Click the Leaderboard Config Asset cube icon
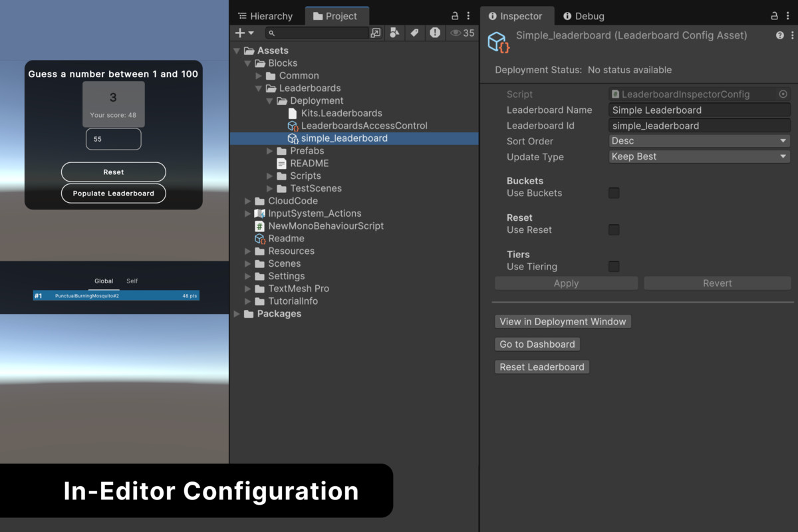The height and width of the screenshot is (532, 798). point(498,43)
